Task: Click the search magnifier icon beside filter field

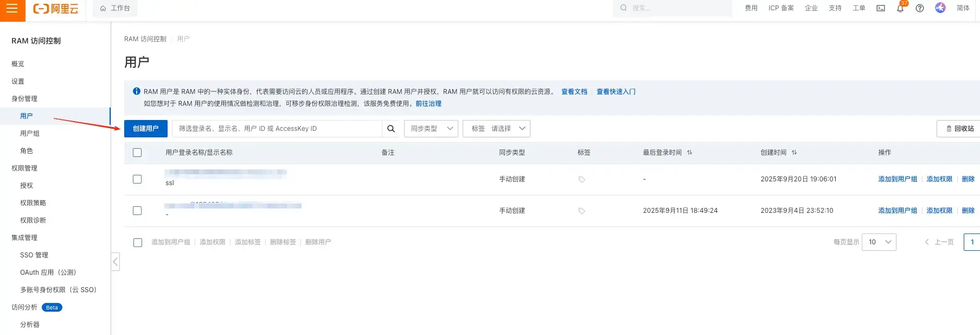Action: 390,129
